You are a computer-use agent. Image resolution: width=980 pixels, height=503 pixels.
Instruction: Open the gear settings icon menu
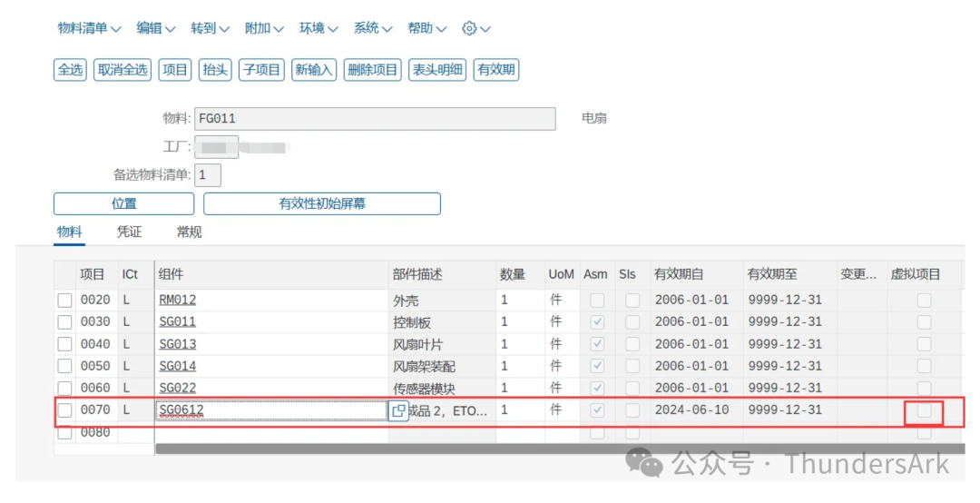point(475,28)
